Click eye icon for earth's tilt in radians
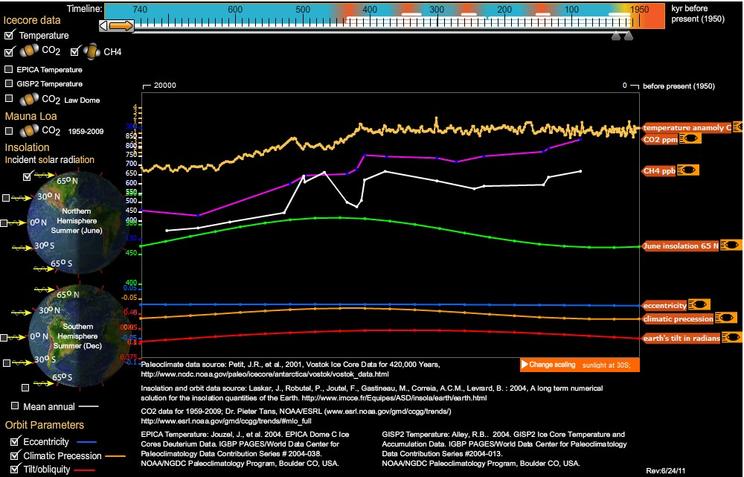The height and width of the screenshot is (477, 744). 730,337
